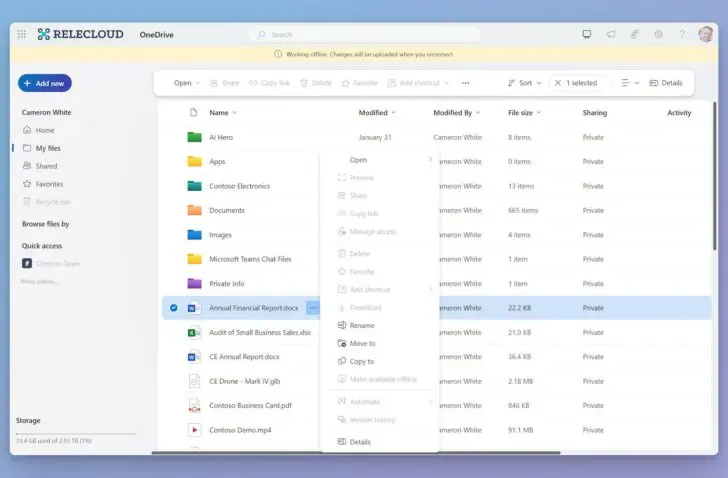
Task: Open the Details pane button in toolbar
Action: [665, 83]
